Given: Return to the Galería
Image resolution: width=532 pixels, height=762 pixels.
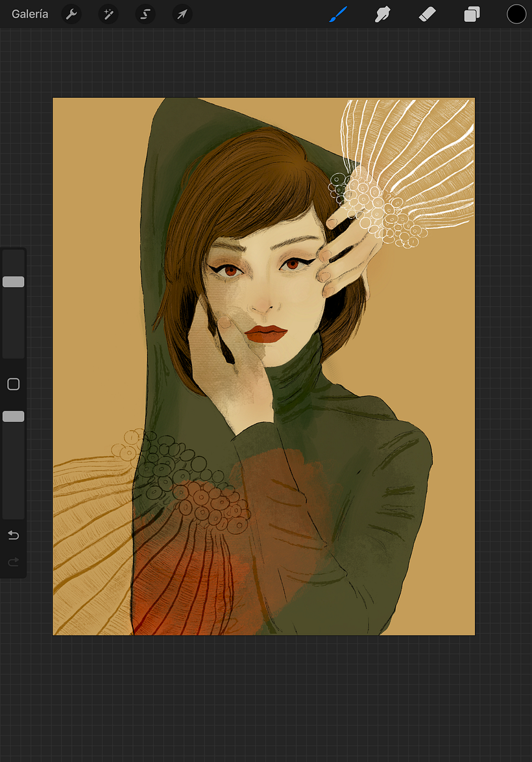Looking at the screenshot, I should coord(29,14).
